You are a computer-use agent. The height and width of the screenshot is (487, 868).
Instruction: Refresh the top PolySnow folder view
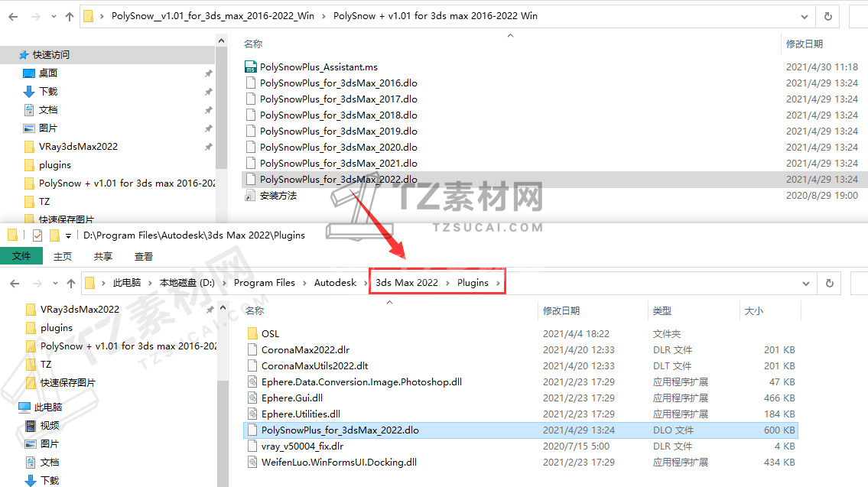coord(828,17)
